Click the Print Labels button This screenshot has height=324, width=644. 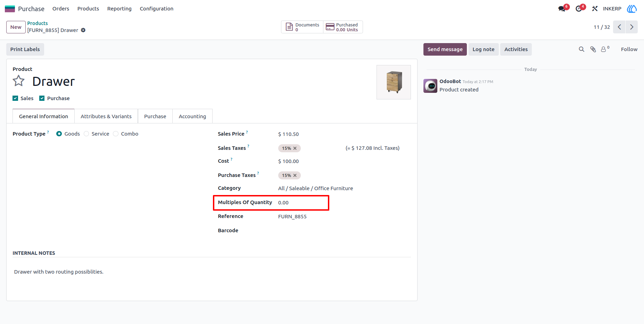25,49
